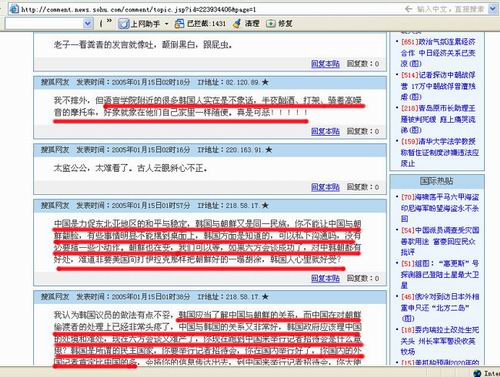
Task: Click 搜狐网友 in the 02时18分 comment header
Action: click(x=55, y=82)
